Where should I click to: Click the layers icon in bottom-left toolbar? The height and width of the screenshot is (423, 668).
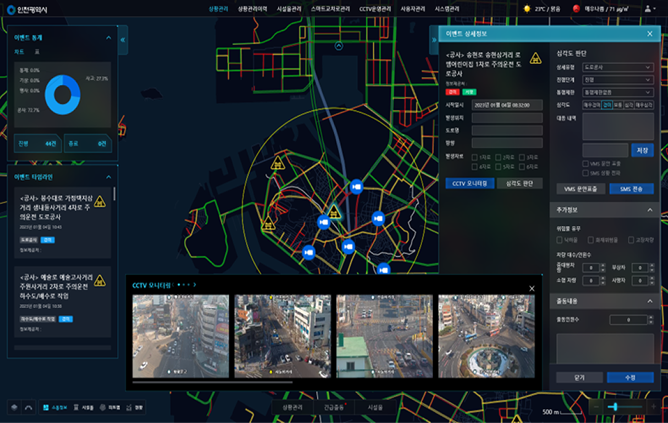[x=14, y=407]
